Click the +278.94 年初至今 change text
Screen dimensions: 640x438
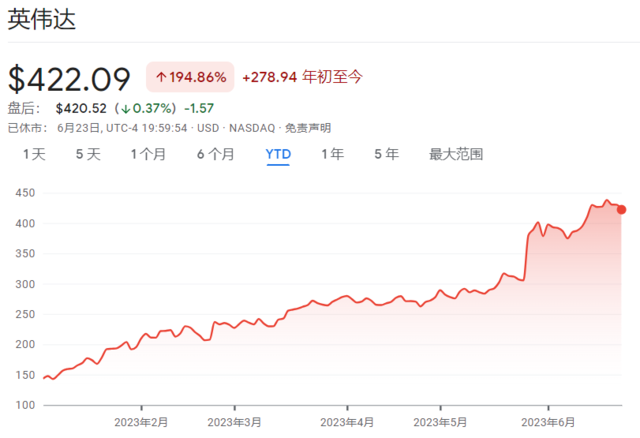(x=302, y=77)
